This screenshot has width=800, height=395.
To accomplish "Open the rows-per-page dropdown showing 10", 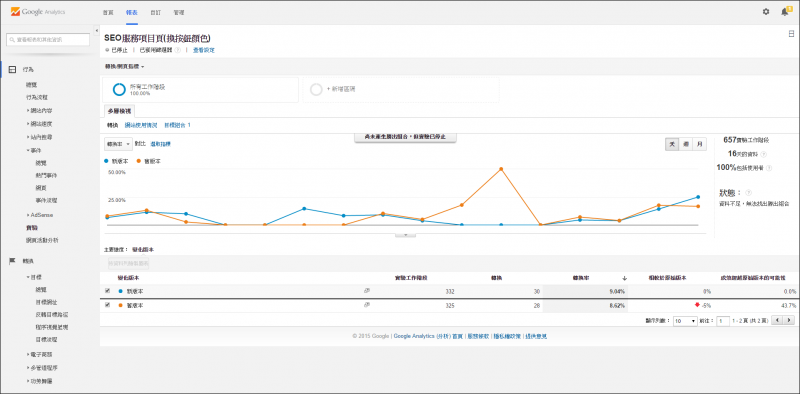I will click(x=685, y=321).
